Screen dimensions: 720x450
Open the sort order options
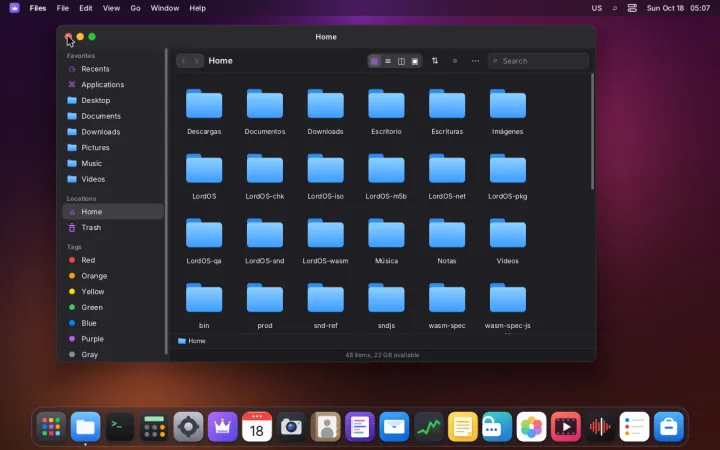click(435, 61)
